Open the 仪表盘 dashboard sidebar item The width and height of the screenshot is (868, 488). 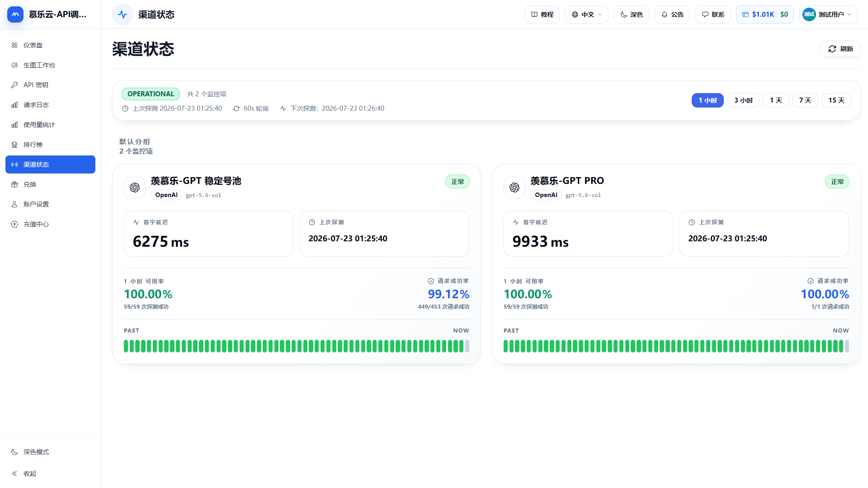pyautogui.click(x=50, y=45)
